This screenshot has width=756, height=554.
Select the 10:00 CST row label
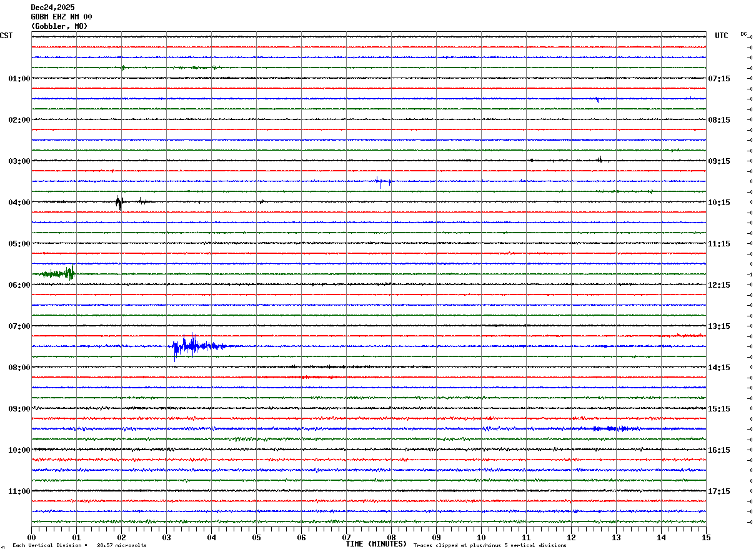pyautogui.click(x=19, y=450)
